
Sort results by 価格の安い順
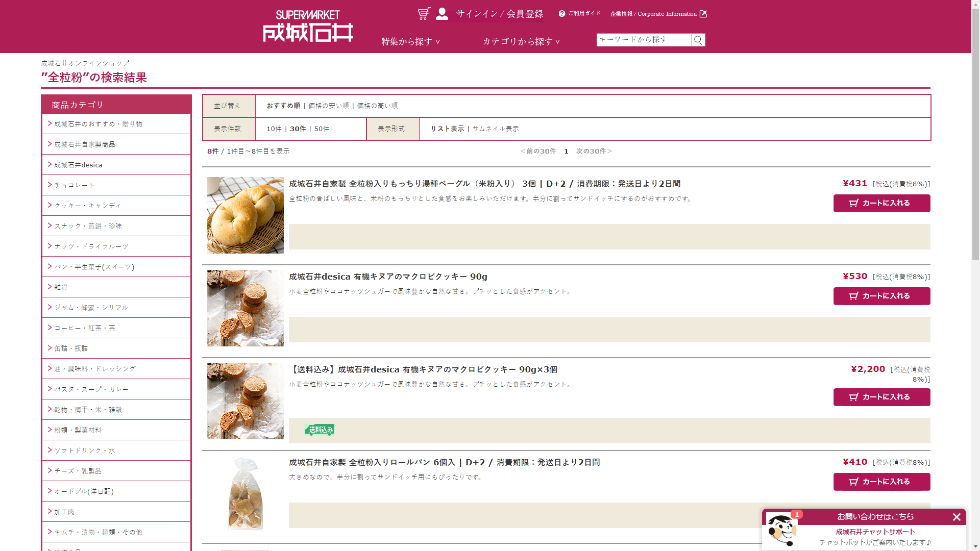click(328, 106)
